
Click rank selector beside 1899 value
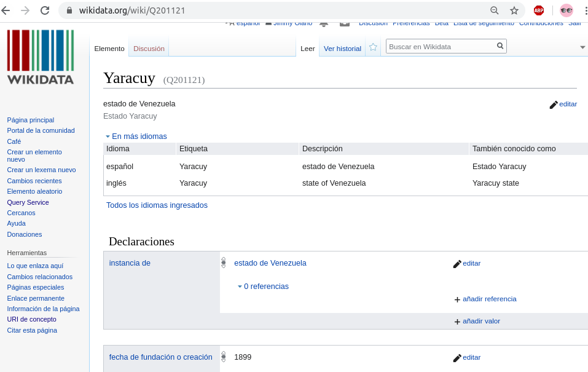(x=224, y=357)
